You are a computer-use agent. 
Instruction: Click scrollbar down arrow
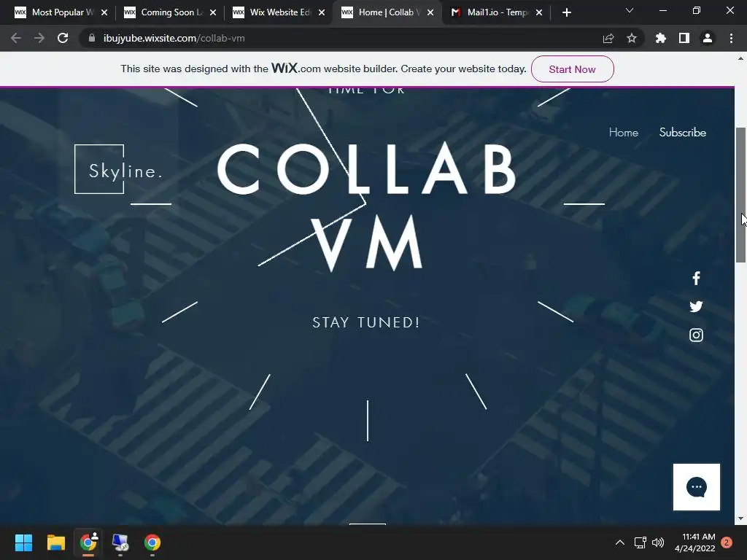point(740,518)
